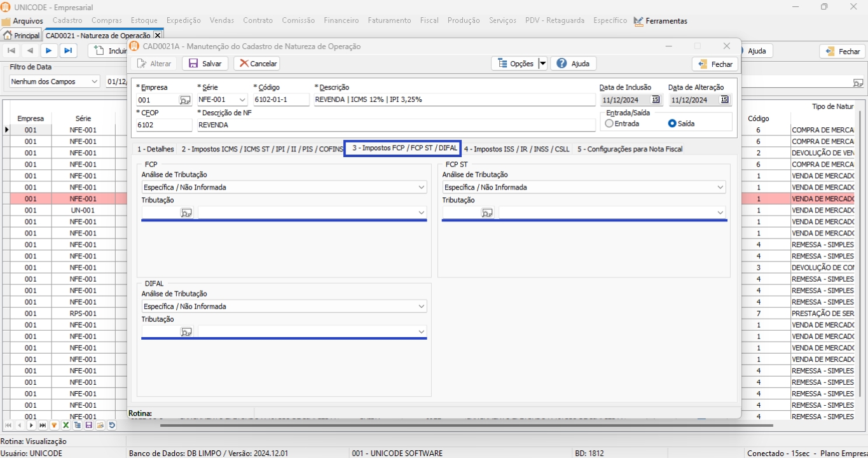Open FCP Análise de Tributação dropdown

click(421, 188)
